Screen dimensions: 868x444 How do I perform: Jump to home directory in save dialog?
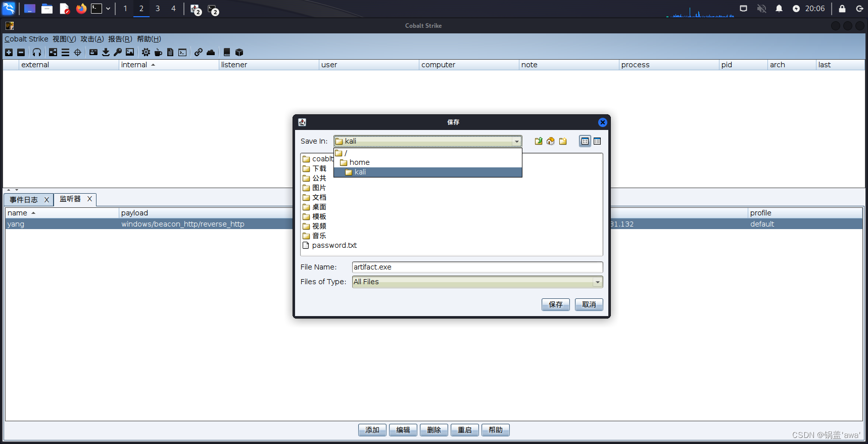click(x=551, y=141)
